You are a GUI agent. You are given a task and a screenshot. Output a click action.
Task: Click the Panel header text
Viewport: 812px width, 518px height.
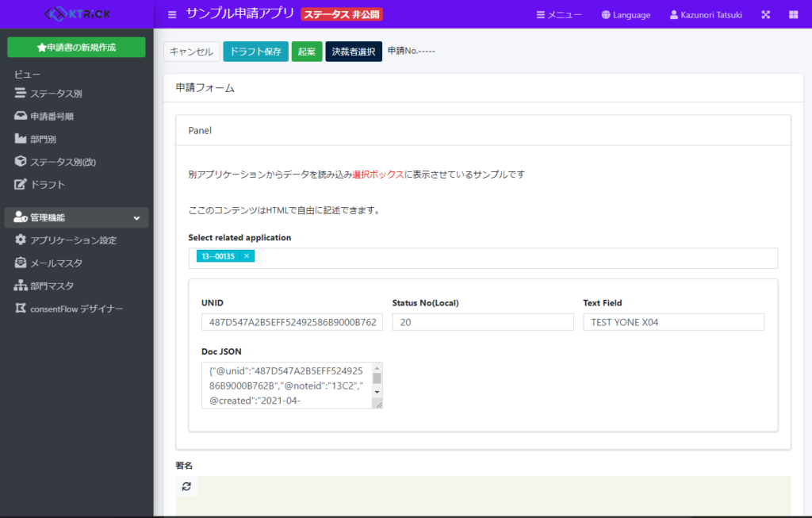tap(200, 131)
